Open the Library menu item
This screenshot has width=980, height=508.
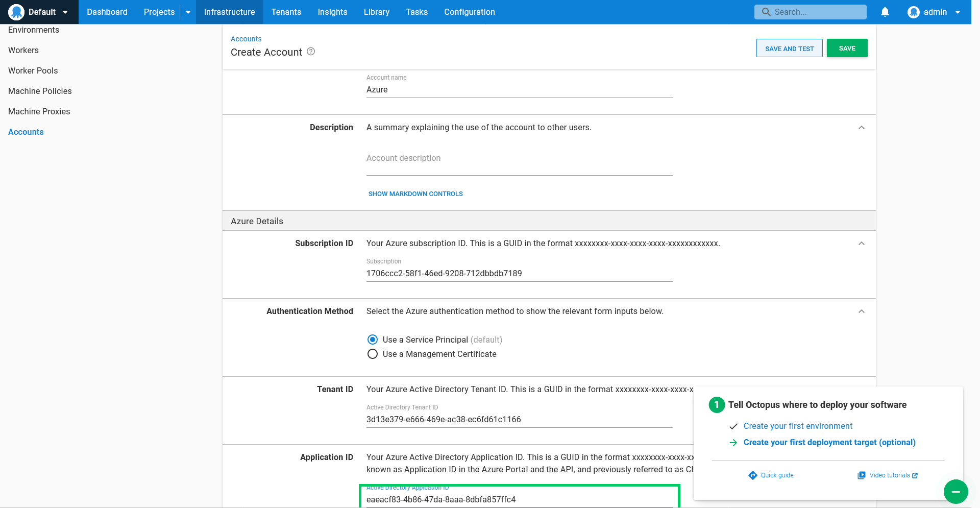pyautogui.click(x=377, y=12)
